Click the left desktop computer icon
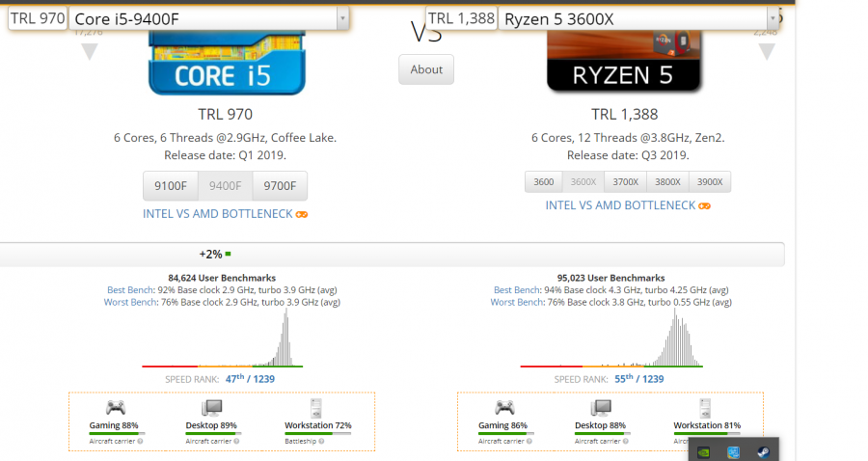 (x=212, y=407)
